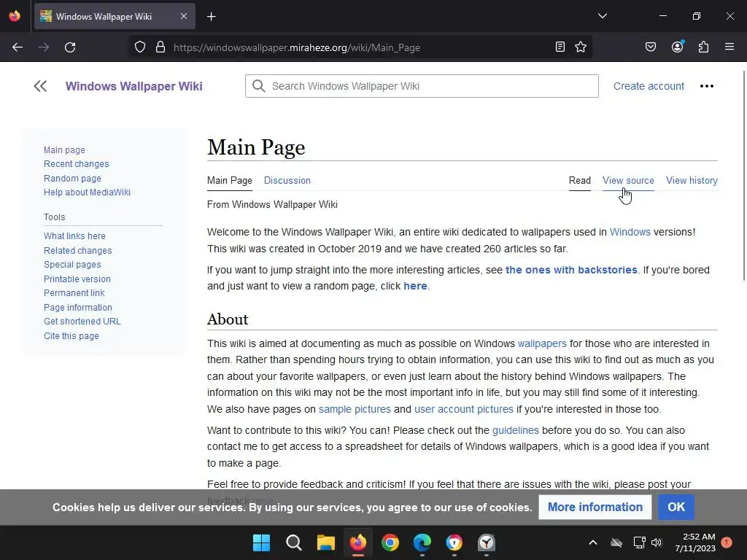This screenshot has height=560, width=747.
Task: Select the Main Page namespace tab
Action: [230, 181]
